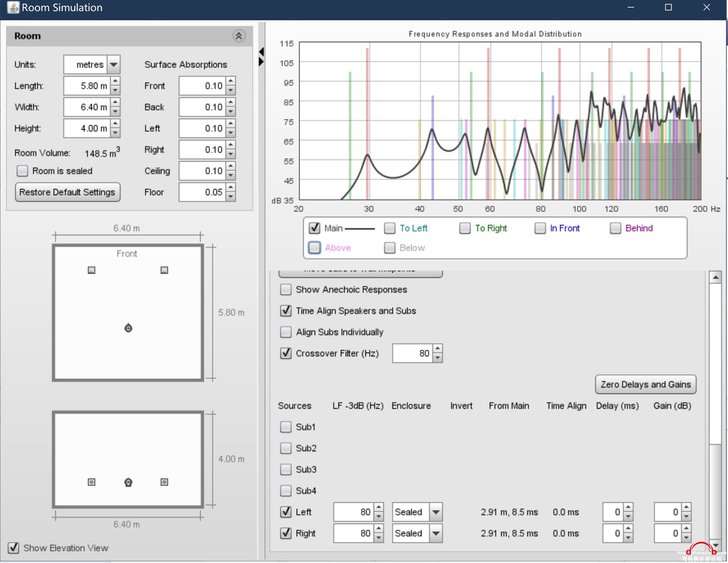The height and width of the screenshot is (563, 728).
Task: Click the right-pointing divider expand arrow
Action: [x=261, y=62]
